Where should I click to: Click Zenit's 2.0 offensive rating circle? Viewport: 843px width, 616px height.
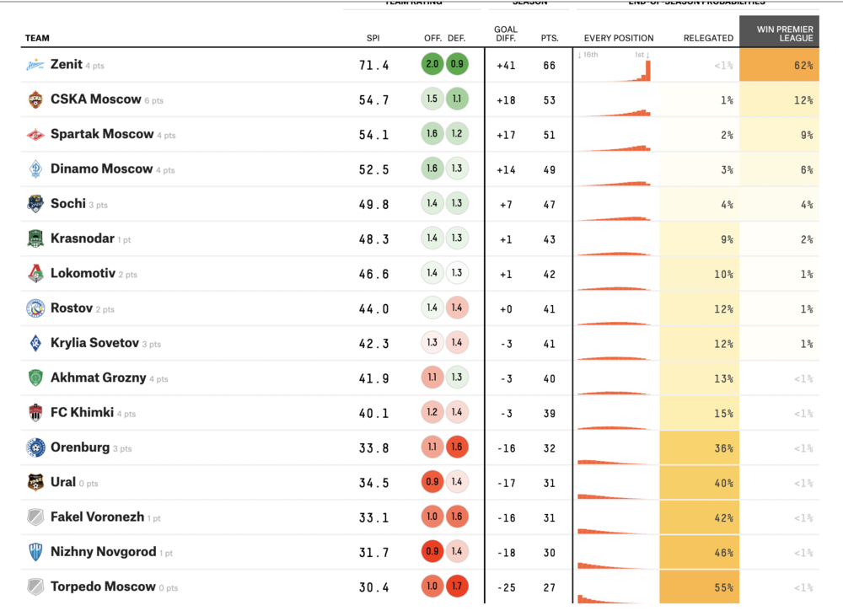432,65
